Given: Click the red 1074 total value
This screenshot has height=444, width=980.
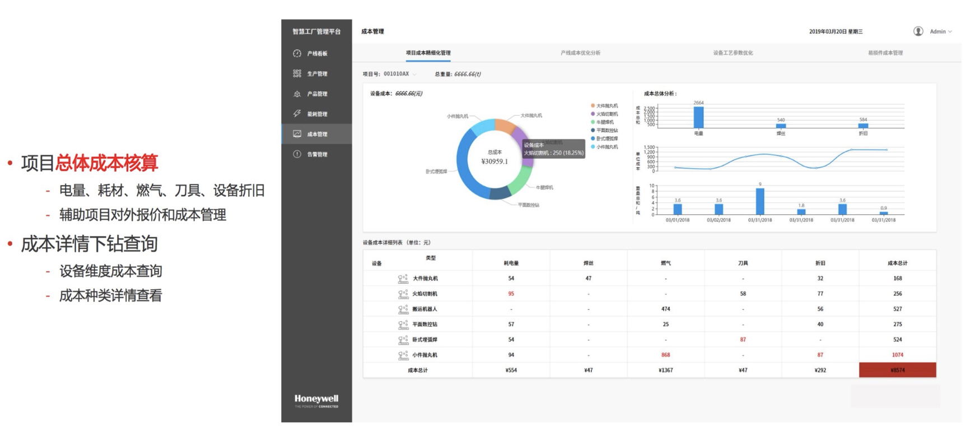Looking at the screenshot, I should [x=898, y=355].
